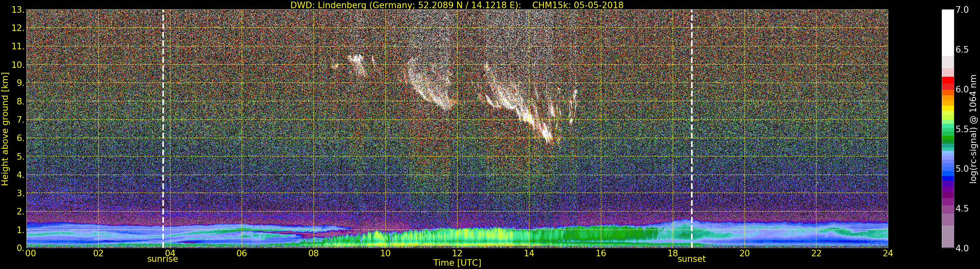Click the '12.' height axis tick label
Viewport: 980px width, 269px height.
coord(18,28)
